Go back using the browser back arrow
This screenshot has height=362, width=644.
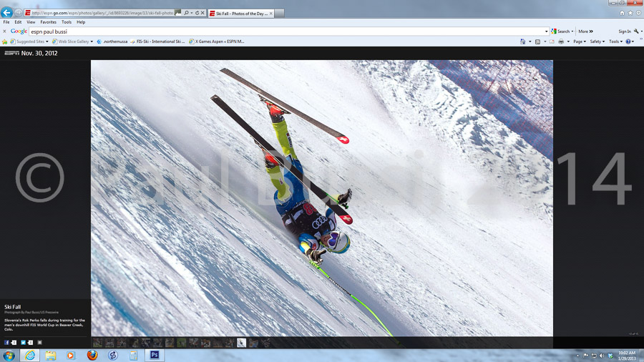click(6, 13)
